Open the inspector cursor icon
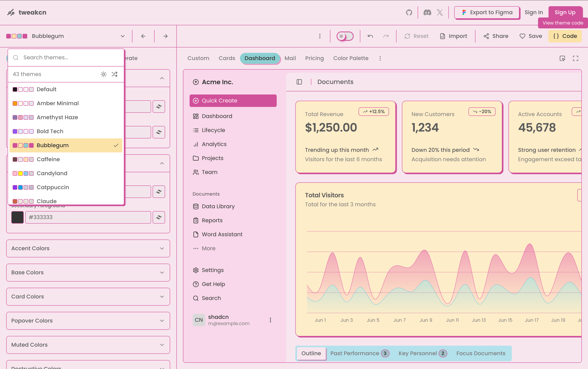This screenshot has width=588, height=369. 562,58
